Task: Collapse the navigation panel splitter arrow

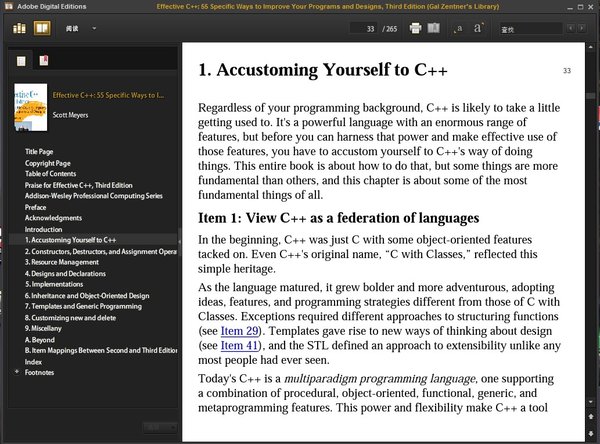Action: [x=179, y=242]
